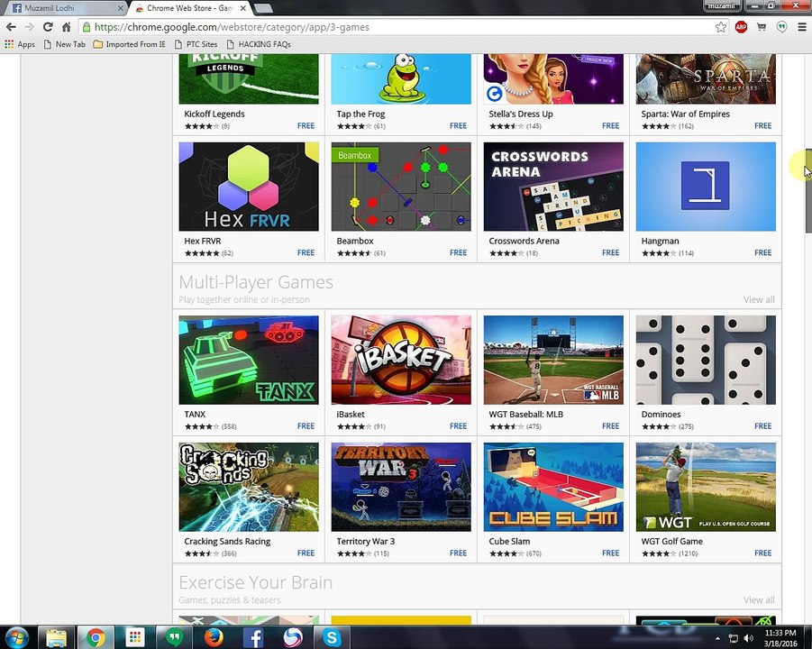The height and width of the screenshot is (649, 812).
Task: Click FREE on the Dominoes card
Action: click(x=762, y=425)
